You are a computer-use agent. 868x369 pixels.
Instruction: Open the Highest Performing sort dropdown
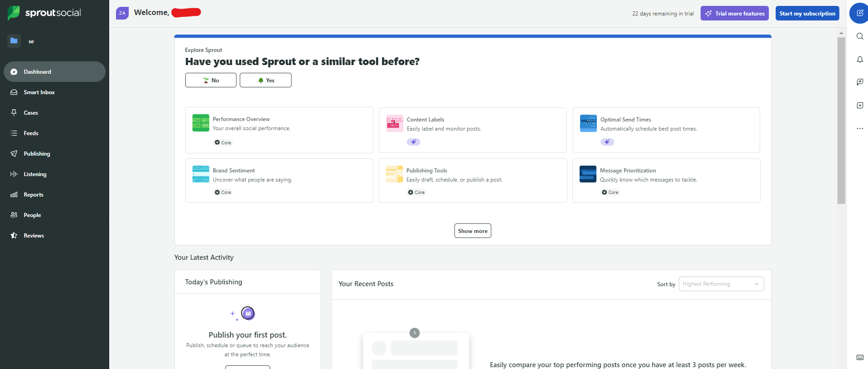click(721, 283)
